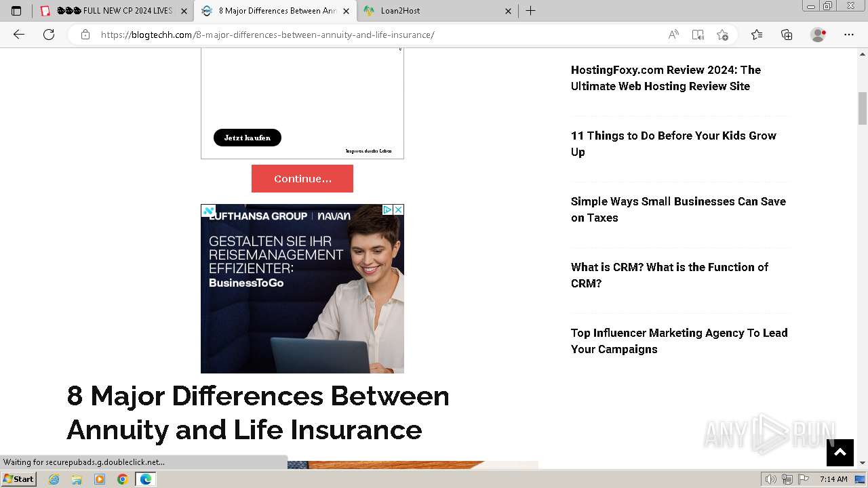Open 11 Things to Do Before Kids article
The height and width of the screenshot is (488, 868).
pyautogui.click(x=673, y=144)
